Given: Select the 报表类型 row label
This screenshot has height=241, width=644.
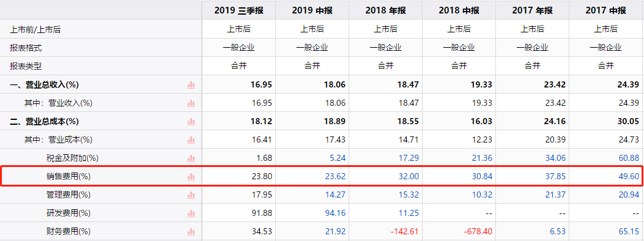Looking at the screenshot, I should [x=26, y=65].
